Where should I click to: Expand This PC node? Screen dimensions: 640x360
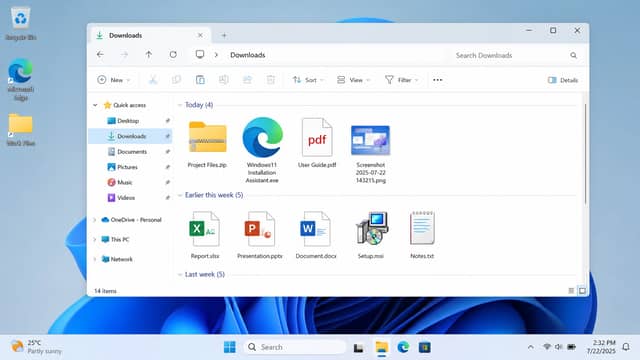click(95, 240)
